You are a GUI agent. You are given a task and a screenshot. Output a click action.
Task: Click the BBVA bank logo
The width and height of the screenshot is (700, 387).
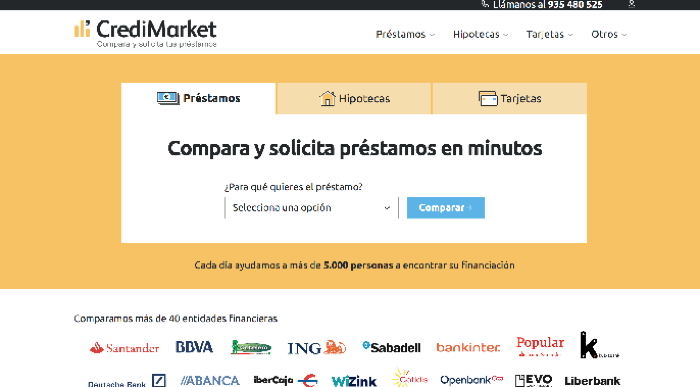[x=194, y=347]
